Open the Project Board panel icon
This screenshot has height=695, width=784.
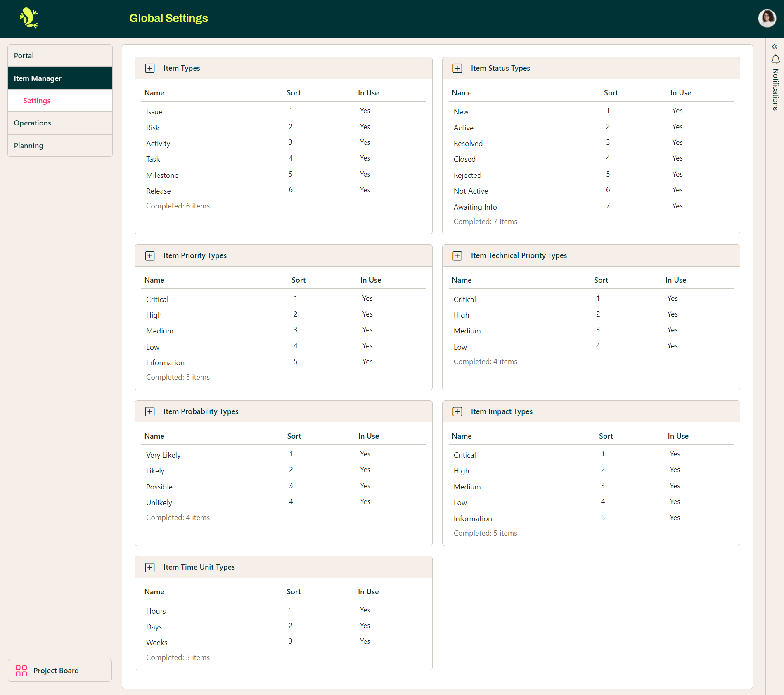tap(21, 670)
